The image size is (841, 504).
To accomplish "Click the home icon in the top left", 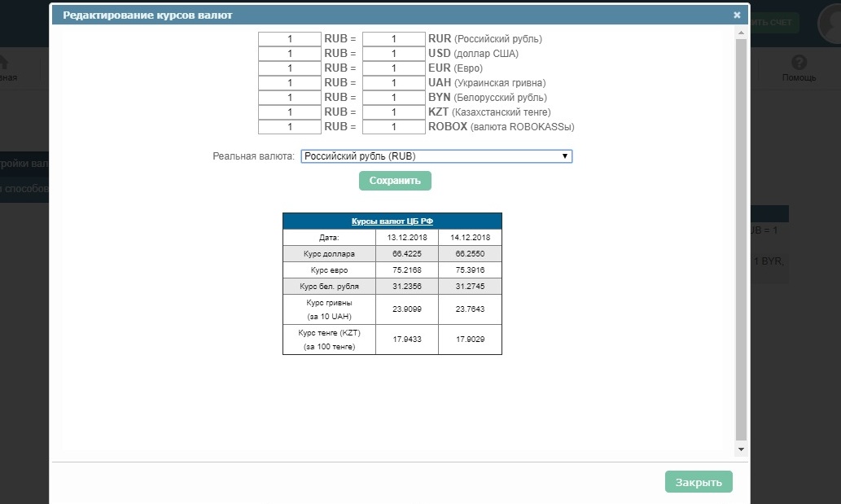I will coord(4,64).
